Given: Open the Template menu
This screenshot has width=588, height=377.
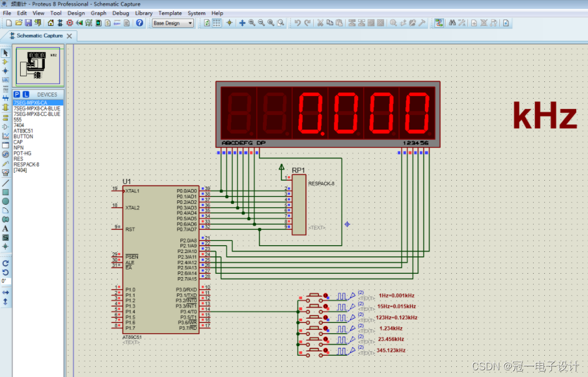Looking at the screenshot, I should tap(170, 13).
